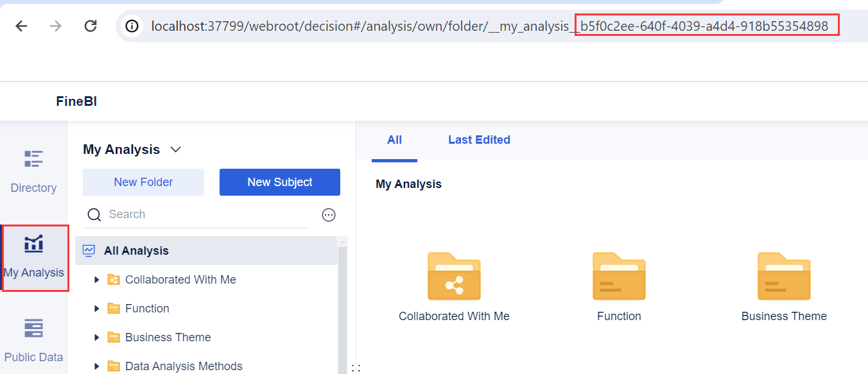
Task: Open the My Analysis sidebar section
Action: (34, 258)
